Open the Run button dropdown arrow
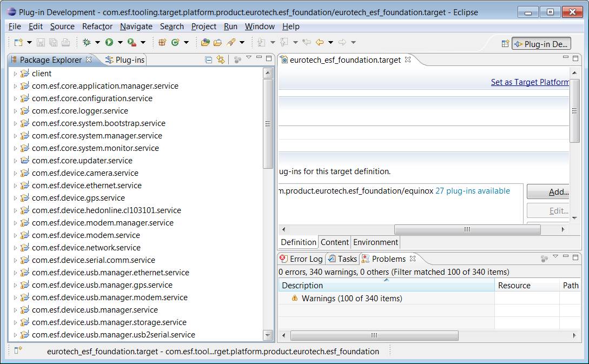 [120, 42]
